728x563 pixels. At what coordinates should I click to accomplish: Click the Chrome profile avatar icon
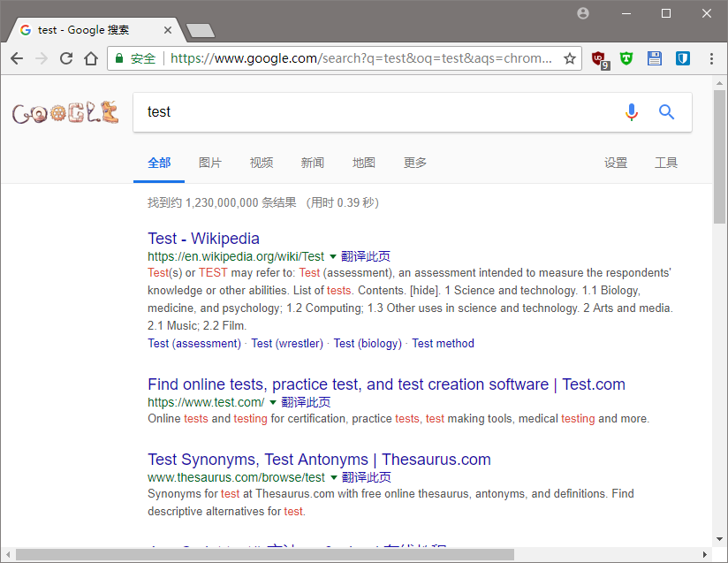[x=583, y=13]
